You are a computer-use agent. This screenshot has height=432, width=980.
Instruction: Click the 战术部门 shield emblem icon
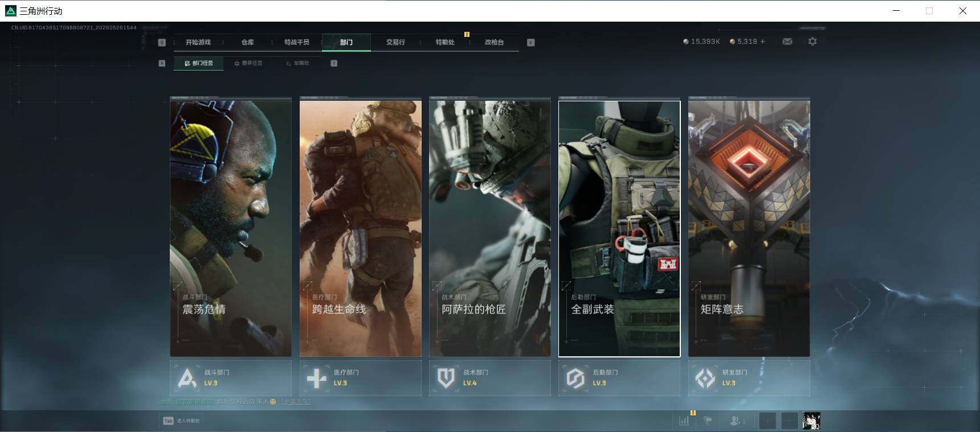(446, 378)
